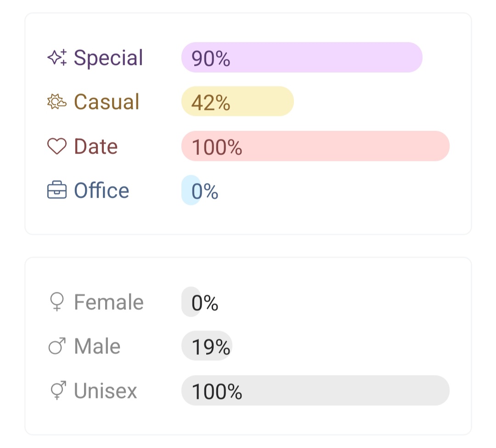
Task: Tap the Casual label text
Action: (106, 102)
